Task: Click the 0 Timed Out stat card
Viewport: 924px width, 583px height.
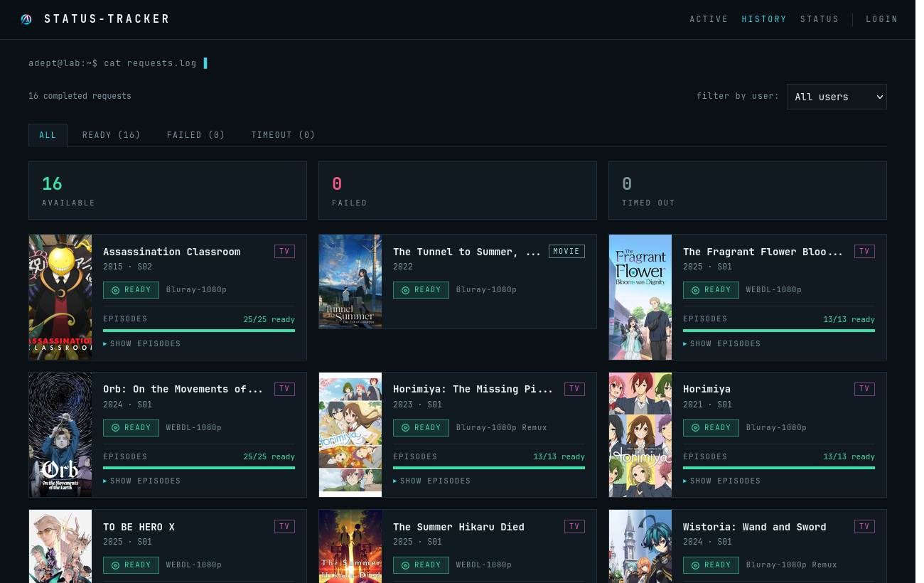Action: [748, 191]
